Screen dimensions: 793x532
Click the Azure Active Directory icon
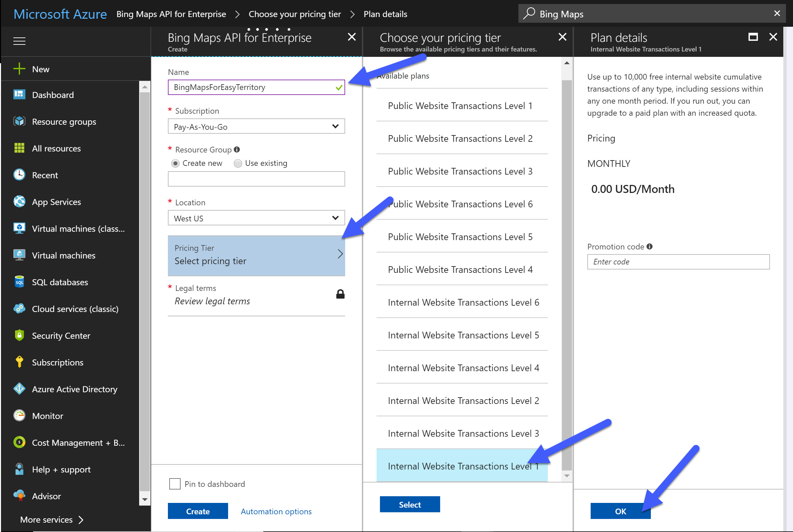[x=19, y=389]
